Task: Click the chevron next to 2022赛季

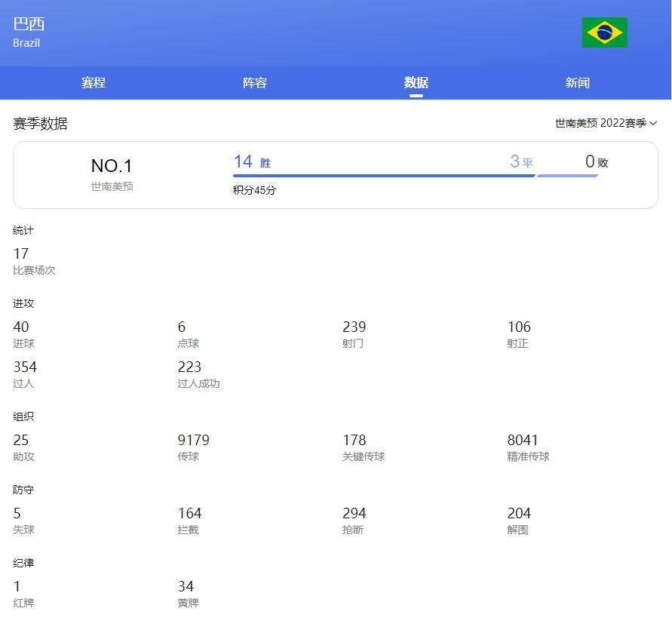Action: [653, 123]
